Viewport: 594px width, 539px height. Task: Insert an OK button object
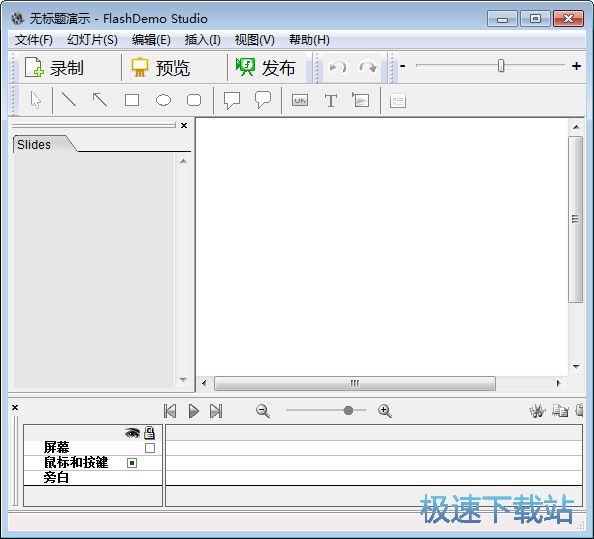click(x=300, y=100)
